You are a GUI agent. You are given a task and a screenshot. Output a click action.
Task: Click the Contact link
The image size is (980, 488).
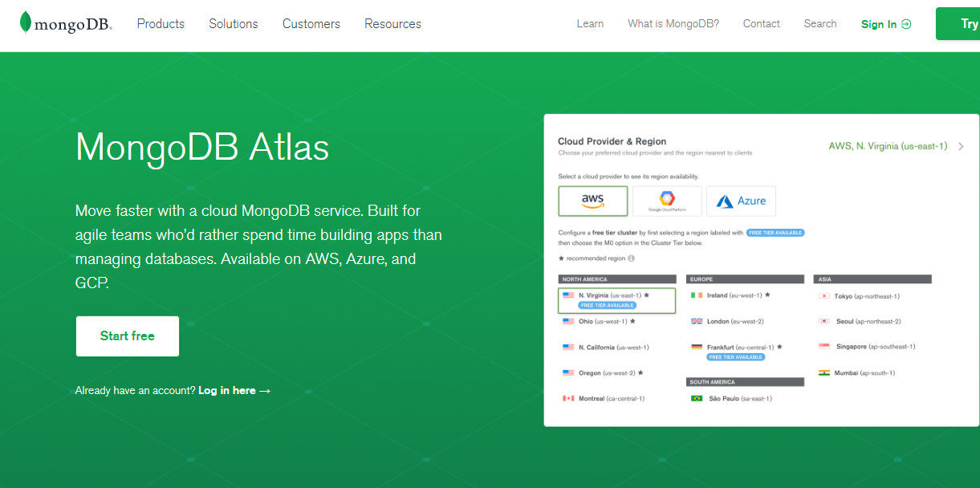tap(762, 24)
